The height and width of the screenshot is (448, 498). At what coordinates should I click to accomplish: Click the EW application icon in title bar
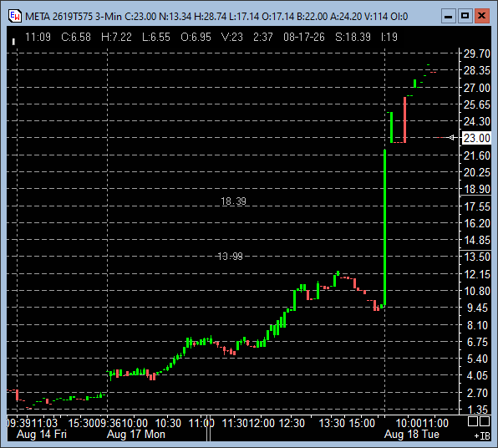(x=14, y=16)
